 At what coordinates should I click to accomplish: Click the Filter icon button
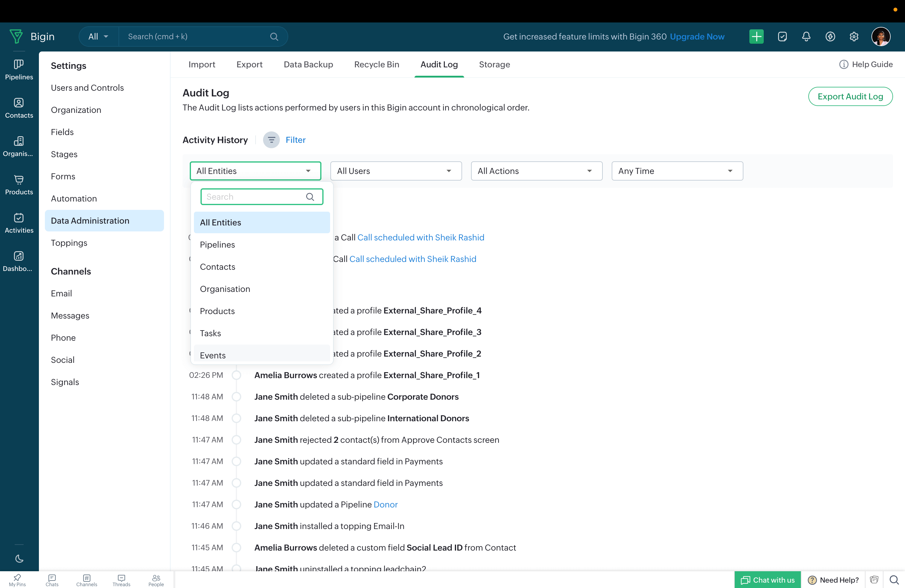[x=271, y=140]
